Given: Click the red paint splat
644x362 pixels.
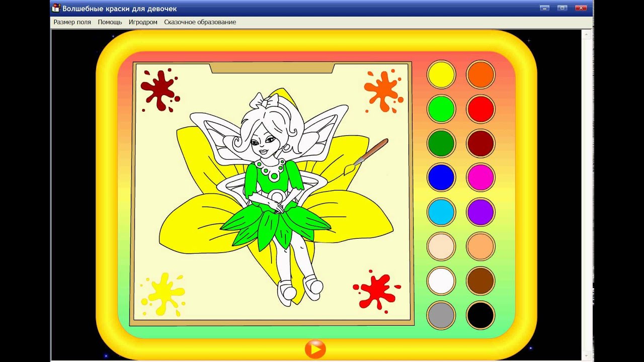Looking at the screenshot, I should (x=376, y=292).
